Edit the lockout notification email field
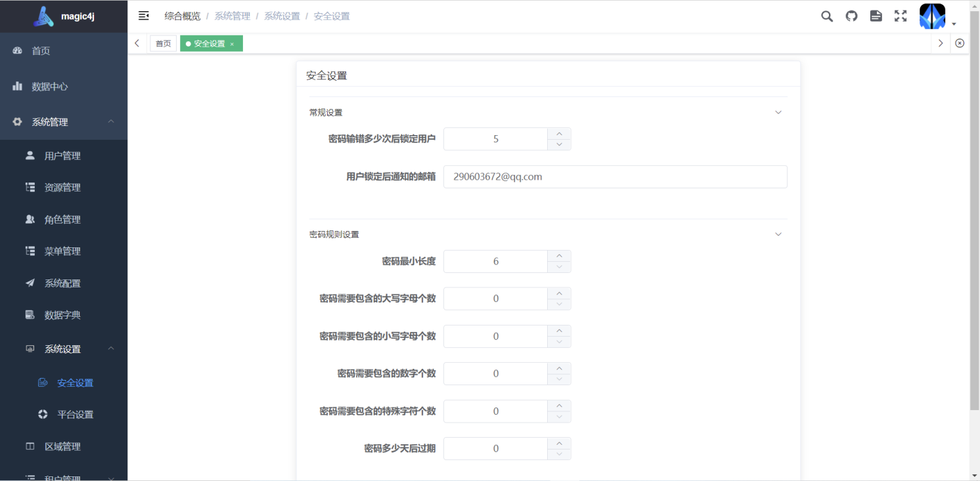The height and width of the screenshot is (481, 980). point(614,177)
